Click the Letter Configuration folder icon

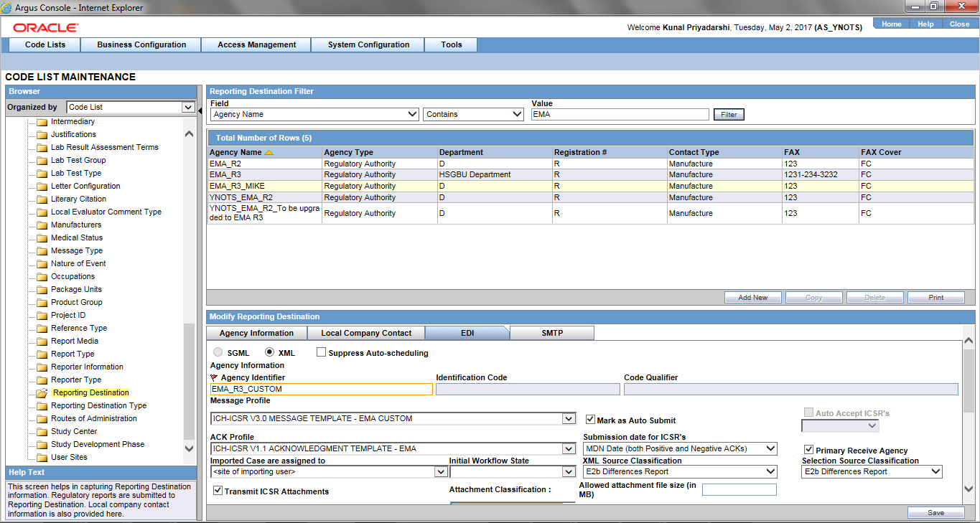[x=42, y=187]
